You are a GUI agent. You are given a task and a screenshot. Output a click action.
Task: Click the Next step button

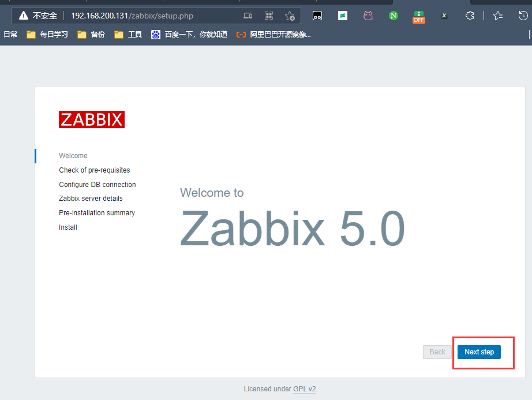479,352
